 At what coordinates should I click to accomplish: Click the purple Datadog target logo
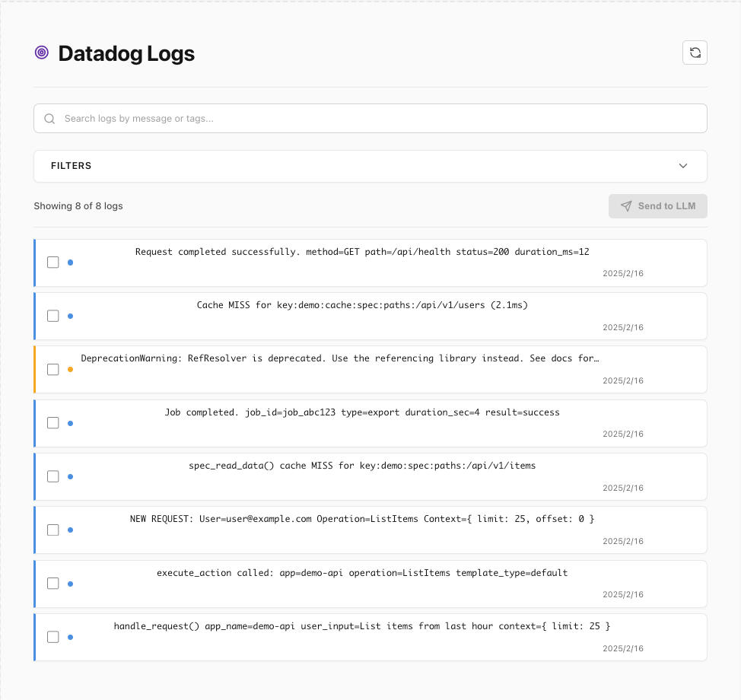pos(42,52)
